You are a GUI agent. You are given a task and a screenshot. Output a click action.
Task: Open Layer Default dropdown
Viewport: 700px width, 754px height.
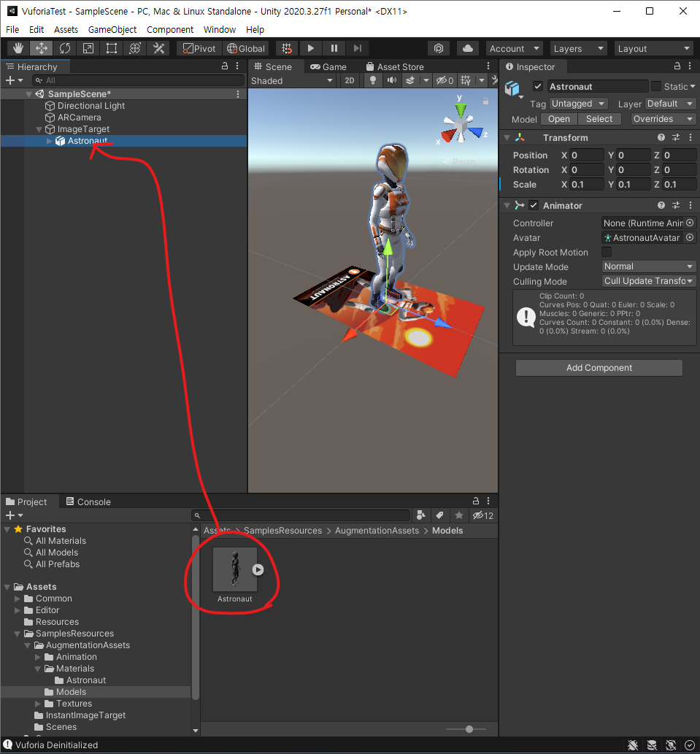pos(670,104)
